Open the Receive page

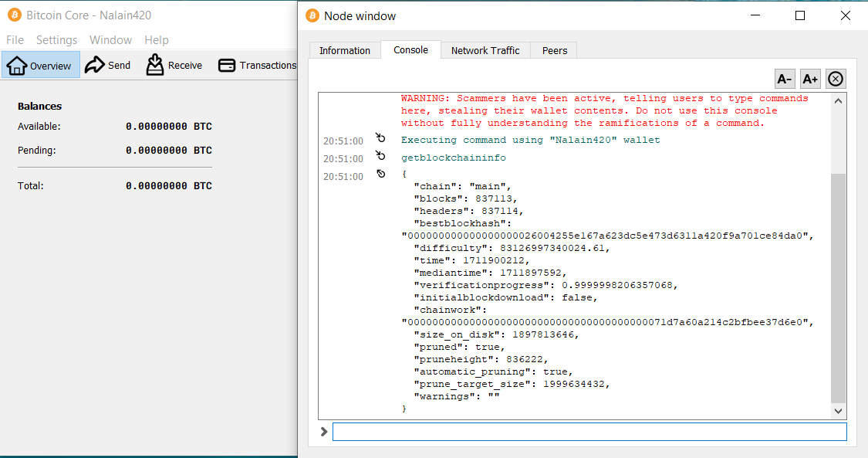174,66
